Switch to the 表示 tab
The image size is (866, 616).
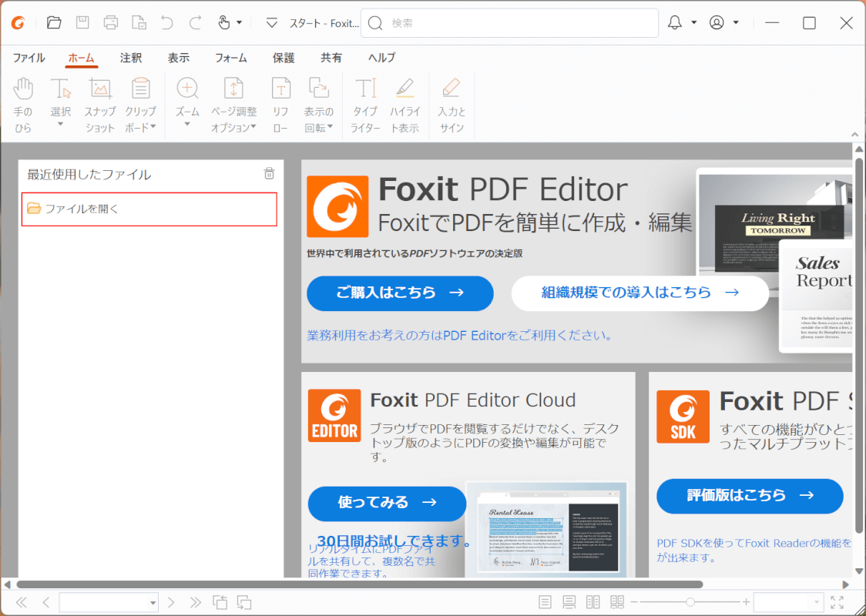click(x=179, y=58)
